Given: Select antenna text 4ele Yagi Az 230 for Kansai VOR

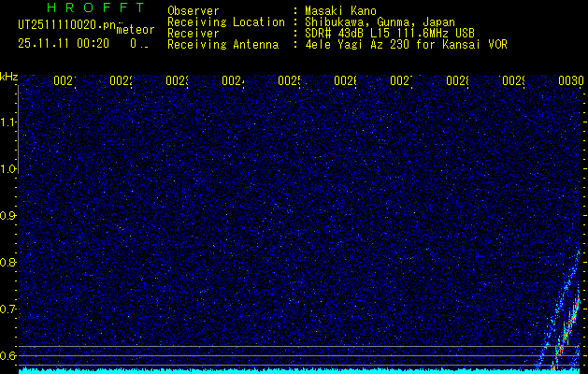Looking at the screenshot, I should 406,45.
